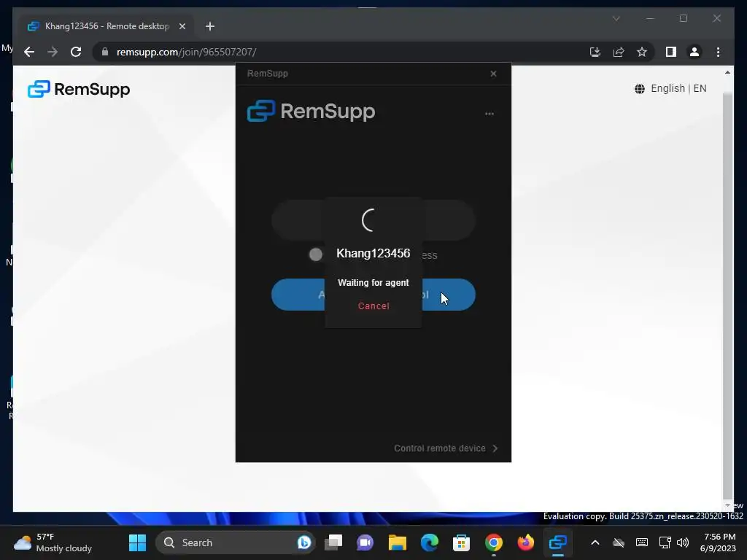This screenshot has width=747, height=560.
Task: Open network settings tray icon
Action: [665, 542]
